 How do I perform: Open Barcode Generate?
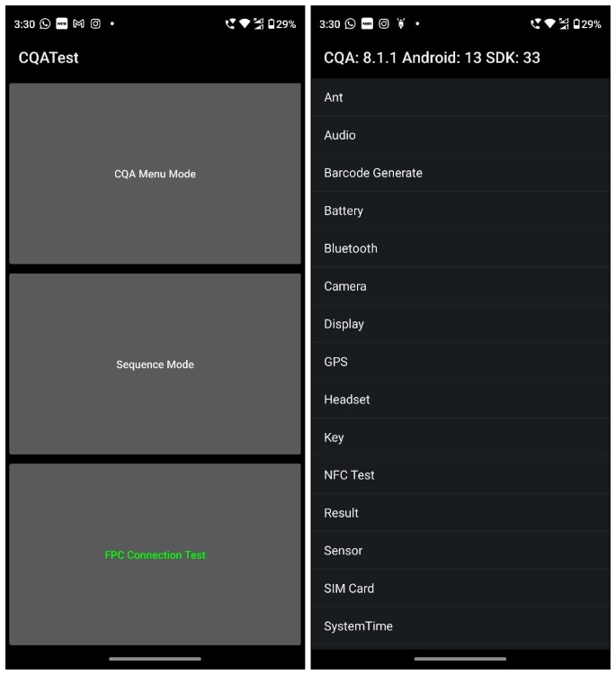pos(460,173)
